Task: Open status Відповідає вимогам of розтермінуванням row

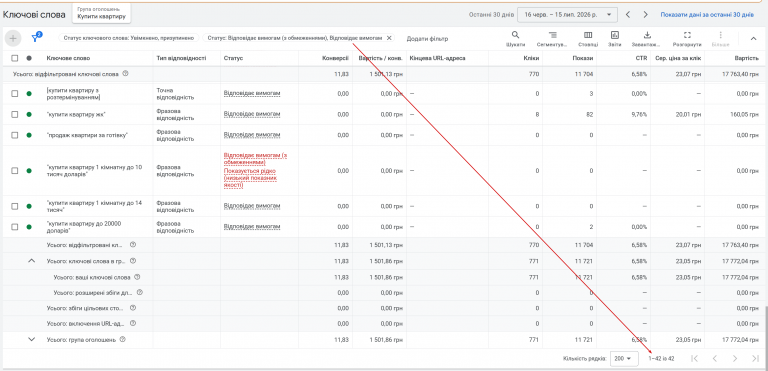Action: [x=252, y=93]
